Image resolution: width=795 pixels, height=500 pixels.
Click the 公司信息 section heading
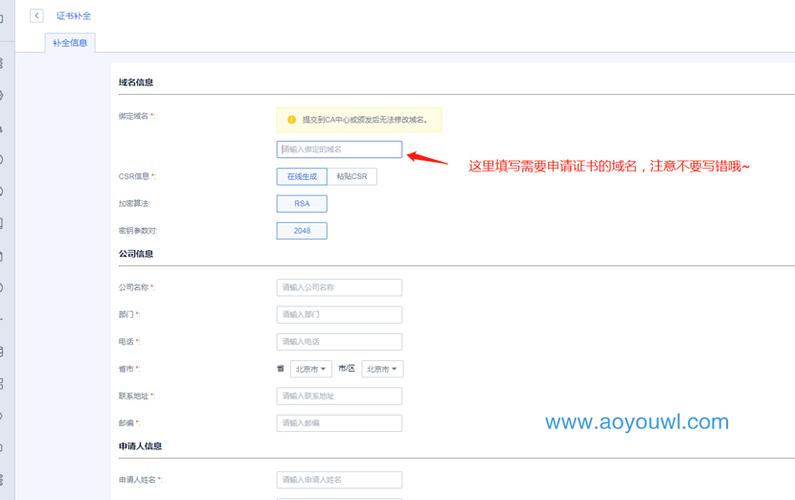point(136,254)
